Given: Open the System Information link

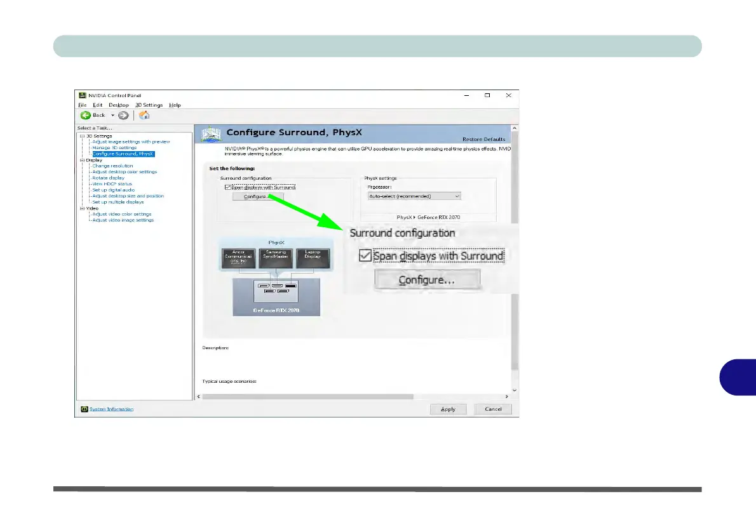Looking at the screenshot, I should 111,409.
